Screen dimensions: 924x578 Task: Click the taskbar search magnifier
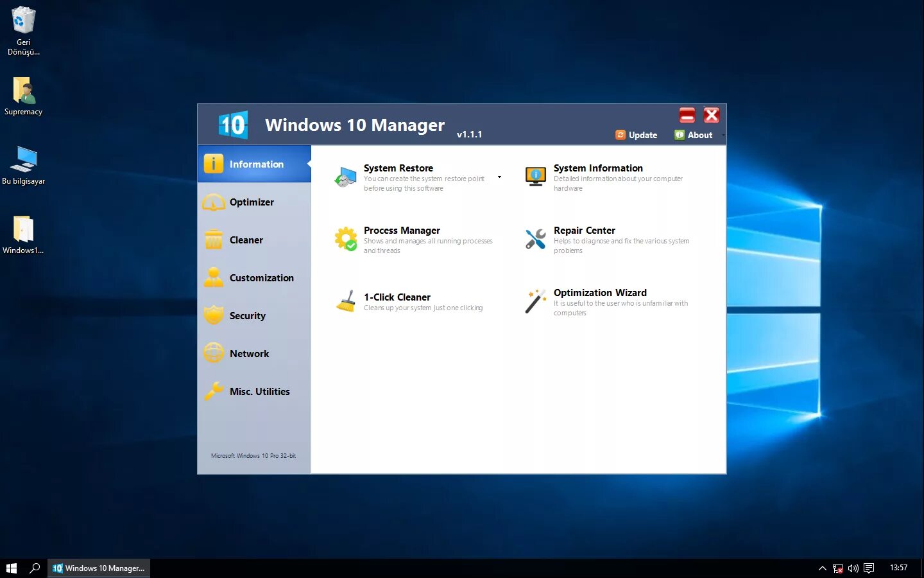pos(35,568)
